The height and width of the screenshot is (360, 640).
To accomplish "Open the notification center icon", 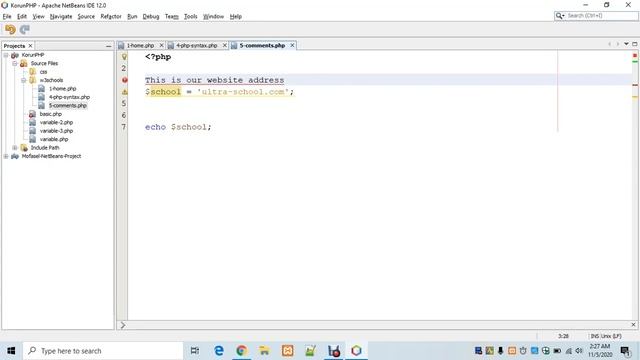I will (625, 351).
